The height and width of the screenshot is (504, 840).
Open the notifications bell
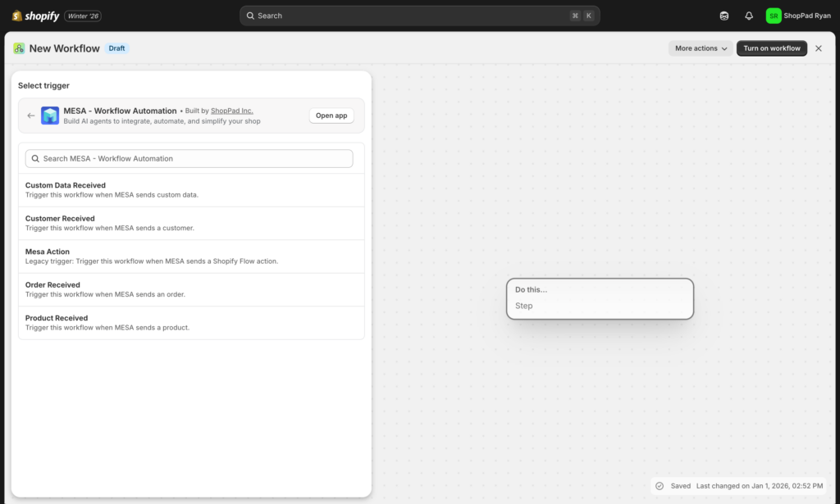[x=748, y=15]
